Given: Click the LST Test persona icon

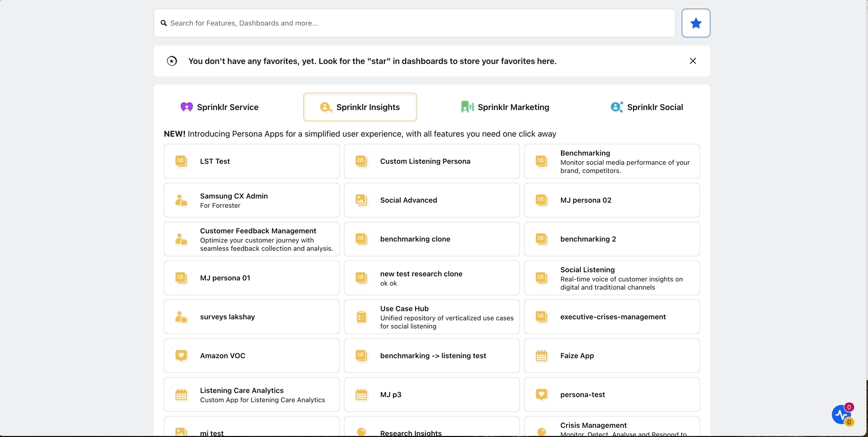Looking at the screenshot, I should click(181, 161).
